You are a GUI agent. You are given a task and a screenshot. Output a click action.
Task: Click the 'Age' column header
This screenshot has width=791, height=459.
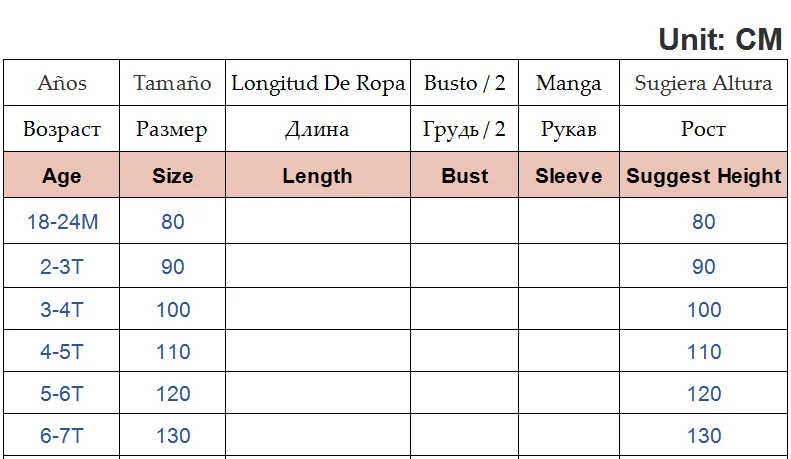pyautogui.click(x=62, y=176)
